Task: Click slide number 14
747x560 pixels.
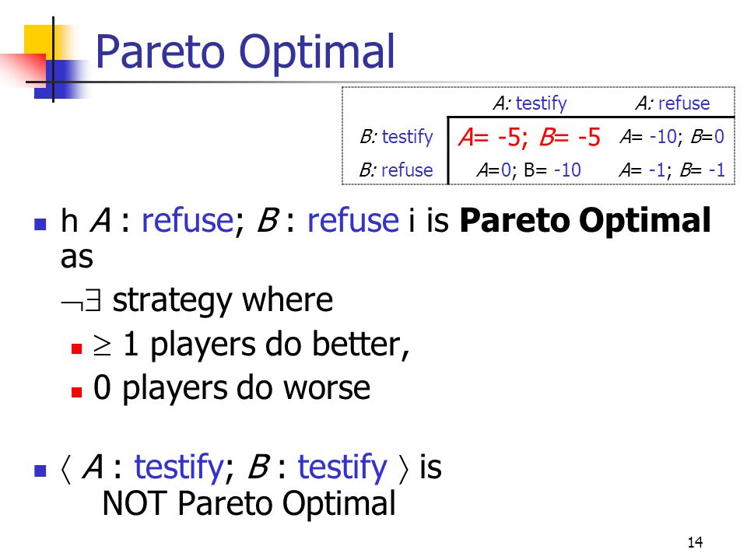Action: (x=695, y=542)
